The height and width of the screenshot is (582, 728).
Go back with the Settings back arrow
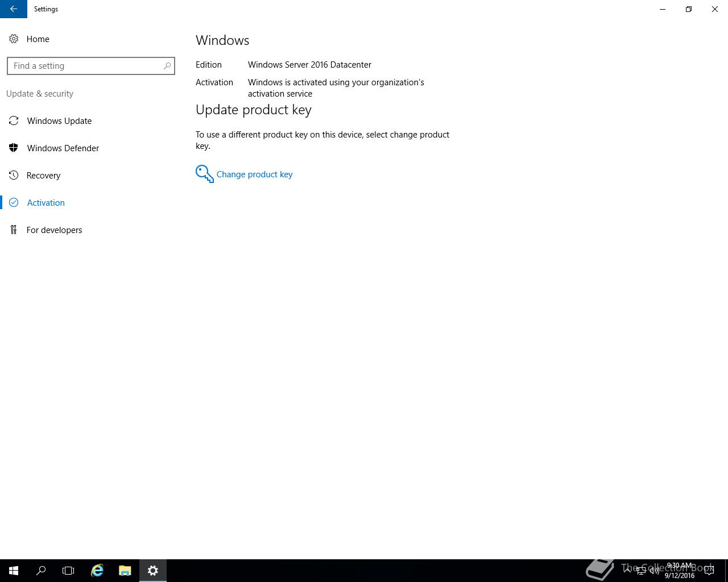click(x=13, y=9)
